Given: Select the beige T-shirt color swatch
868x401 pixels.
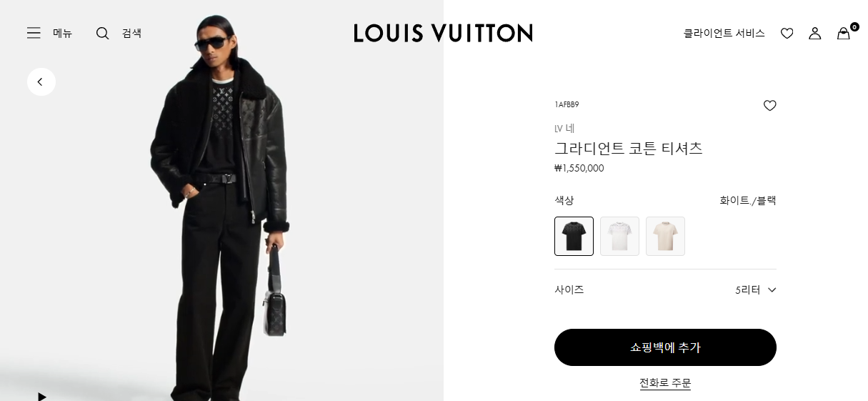Looking at the screenshot, I should pyautogui.click(x=665, y=236).
